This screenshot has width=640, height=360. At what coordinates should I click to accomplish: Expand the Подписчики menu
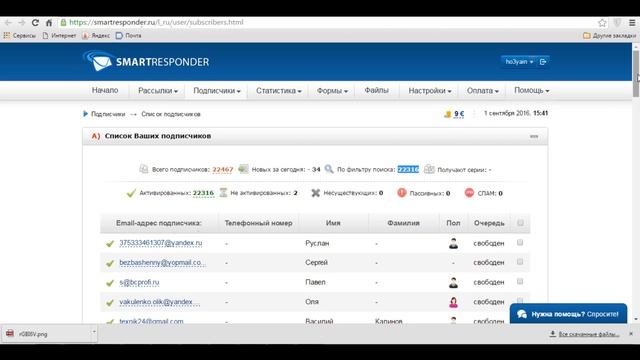tap(217, 91)
